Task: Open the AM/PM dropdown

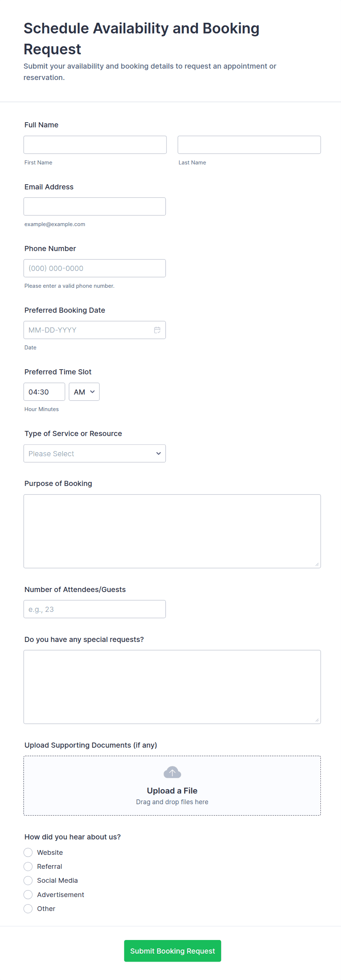Action: point(84,392)
